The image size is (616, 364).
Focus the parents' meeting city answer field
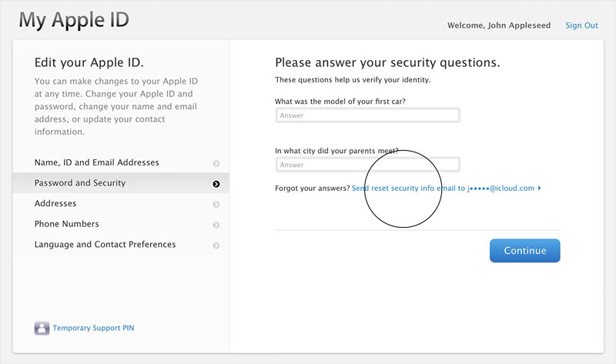pyautogui.click(x=367, y=165)
